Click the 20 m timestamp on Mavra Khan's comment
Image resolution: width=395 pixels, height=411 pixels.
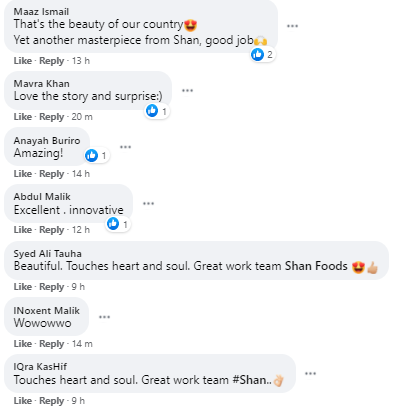click(82, 117)
